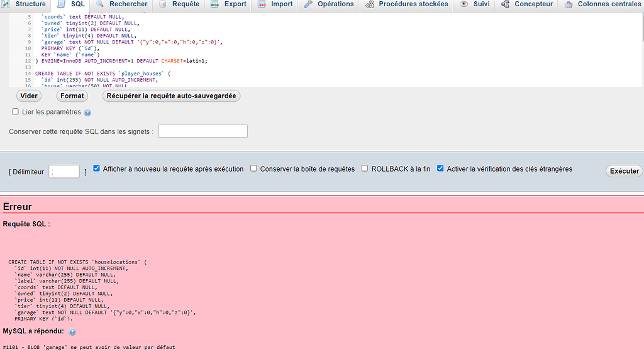This screenshot has height=354, width=644.
Task: Open the Procédures stockées tab
Action: pos(407,4)
